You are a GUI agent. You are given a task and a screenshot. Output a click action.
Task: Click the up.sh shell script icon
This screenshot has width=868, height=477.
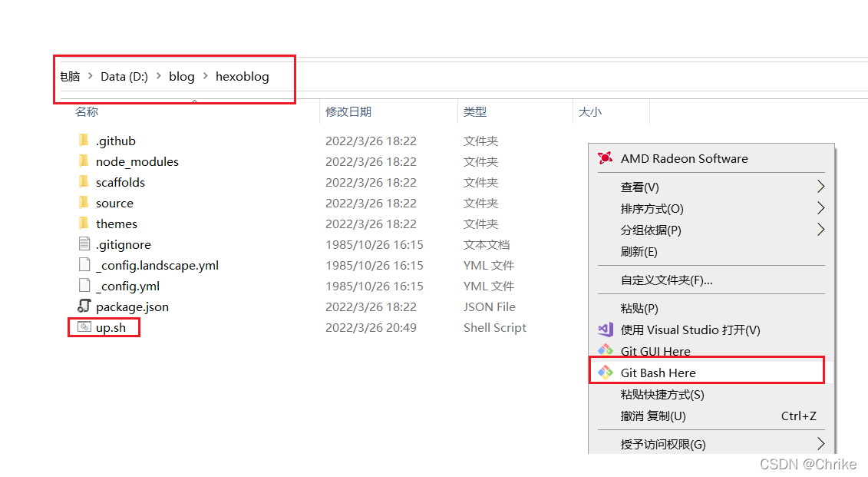point(84,327)
